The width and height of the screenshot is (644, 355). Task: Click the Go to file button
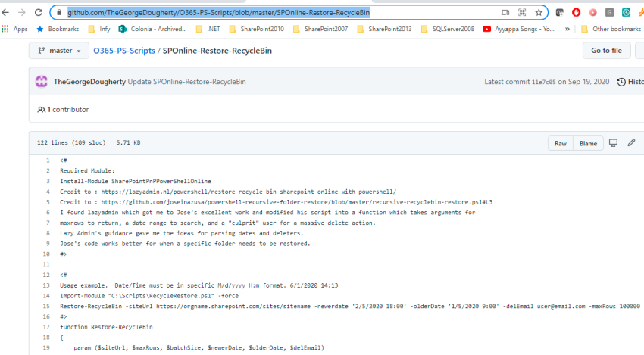(x=606, y=51)
